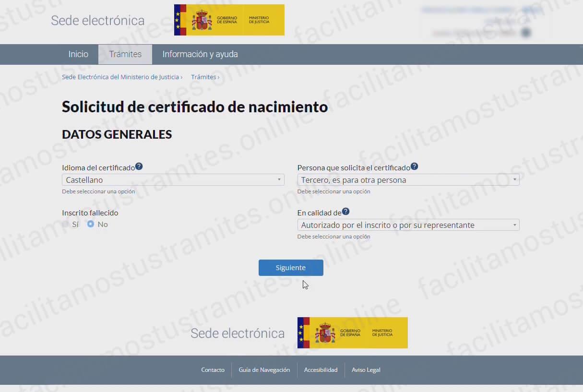Click the round icon beside account details

[x=527, y=32]
